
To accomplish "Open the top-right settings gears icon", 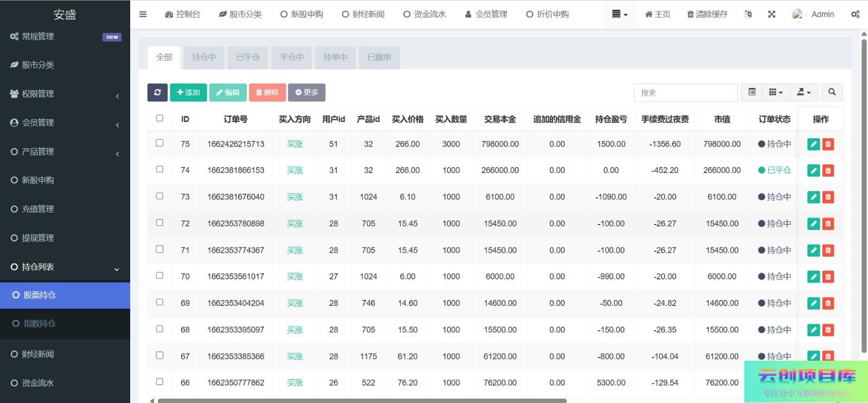I will (x=855, y=14).
